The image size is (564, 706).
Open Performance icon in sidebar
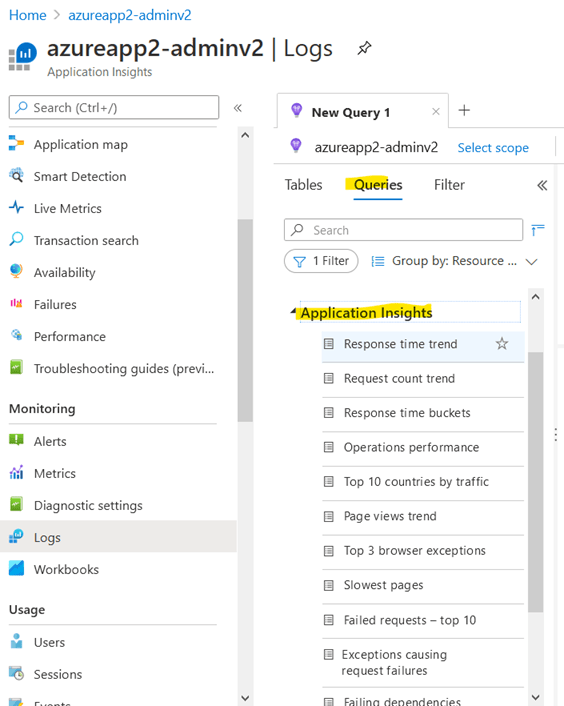click(16, 335)
